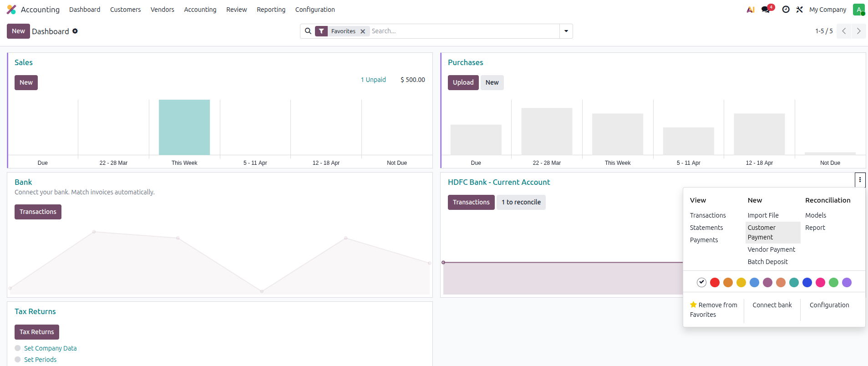Select Models under Reconciliation
Screen dimensions: 868x366
[816, 215]
